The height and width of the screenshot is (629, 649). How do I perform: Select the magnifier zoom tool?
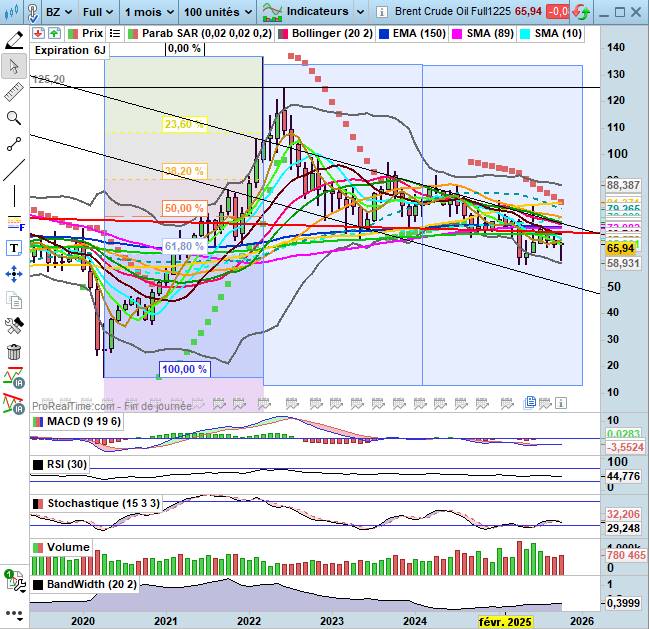(14, 118)
